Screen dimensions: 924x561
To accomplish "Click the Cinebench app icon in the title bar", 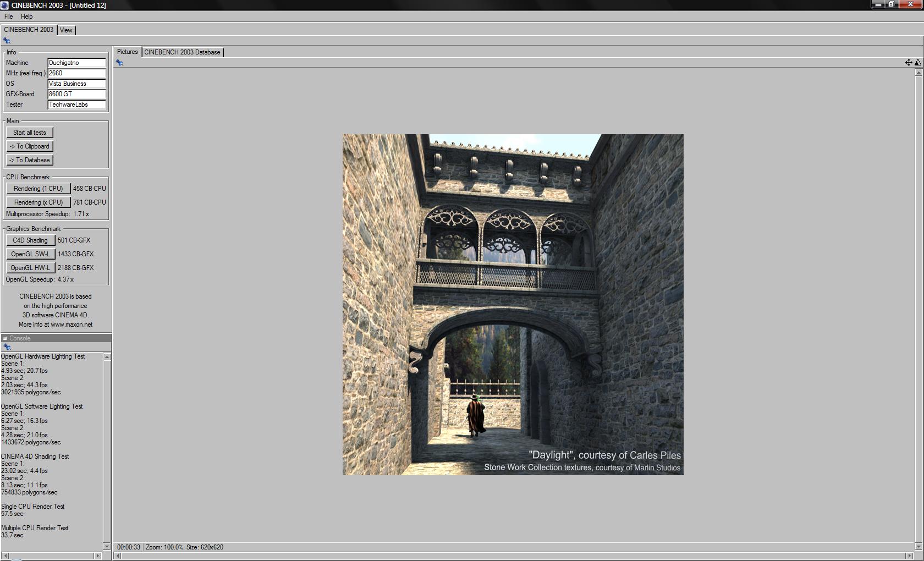I will pyautogui.click(x=4, y=5).
